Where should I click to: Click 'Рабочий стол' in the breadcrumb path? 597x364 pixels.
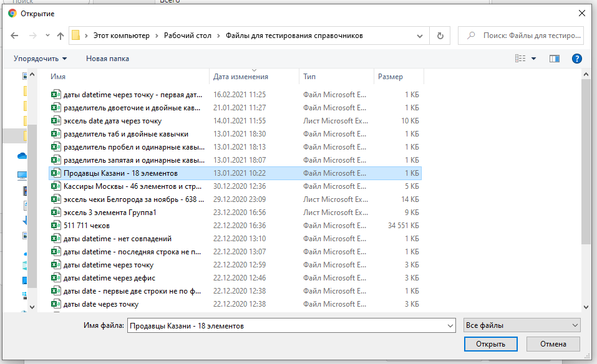click(x=187, y=36)
